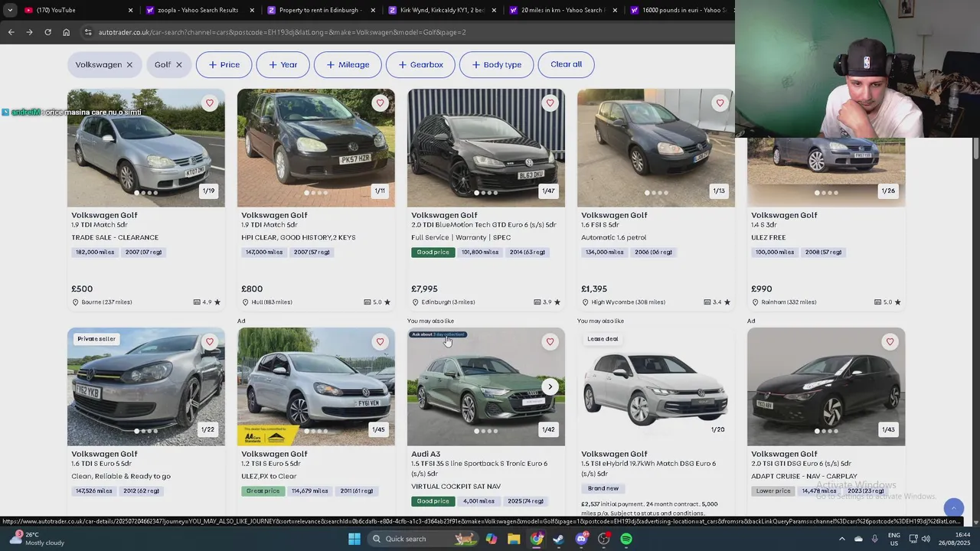Close the 20 miles in km tab

tap(615, 11)
